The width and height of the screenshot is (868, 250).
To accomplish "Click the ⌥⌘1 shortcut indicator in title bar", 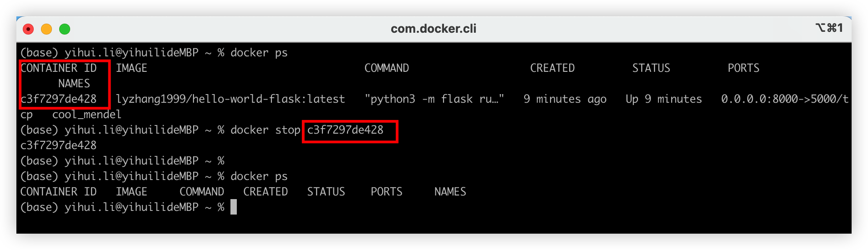I will [829, 28].
